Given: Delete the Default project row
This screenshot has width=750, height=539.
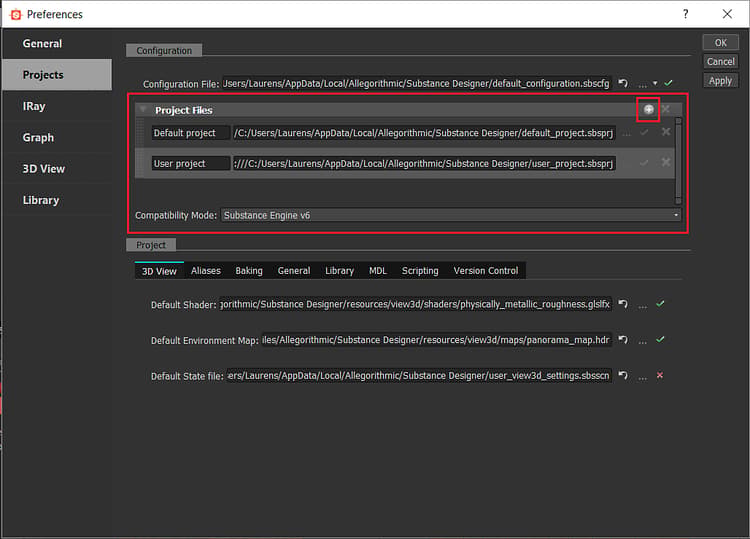Looking at the screenshot, I should click(666, 132).
